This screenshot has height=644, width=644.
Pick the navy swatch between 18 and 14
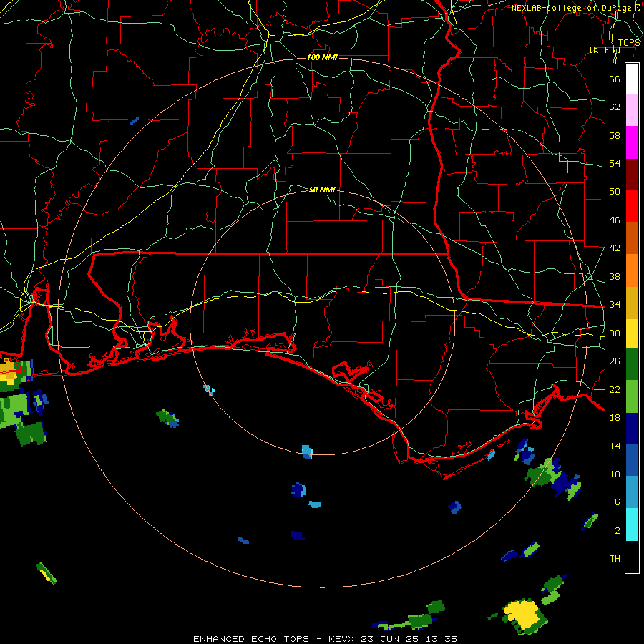click(632, 429)
